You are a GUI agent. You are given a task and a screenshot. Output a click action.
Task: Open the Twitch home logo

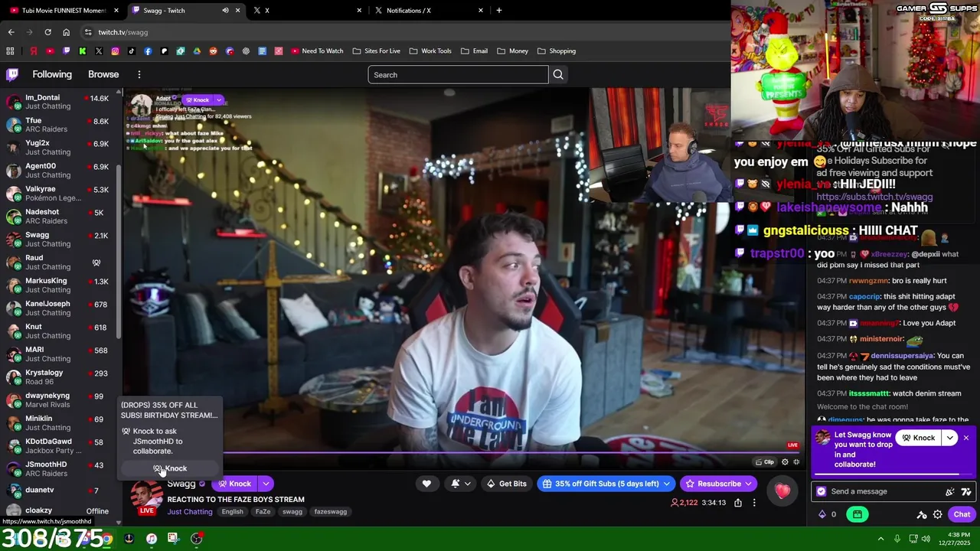tap(12, 74)
